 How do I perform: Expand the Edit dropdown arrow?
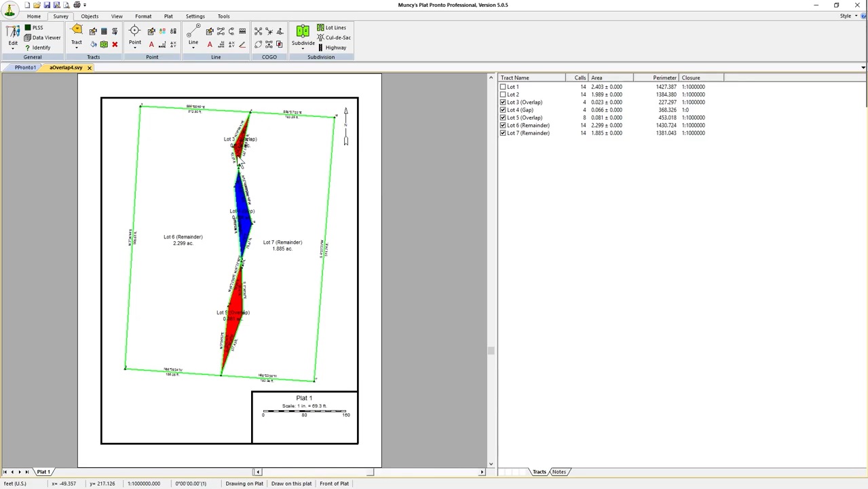click(13, 50)
